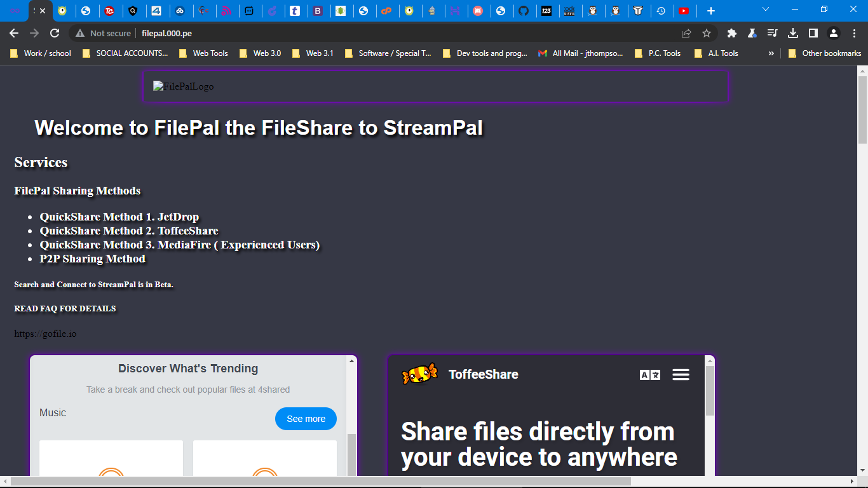This screenshot has width=868, height=488.
Task: Open the Chrome three-dot menu
Action: pos(854,33)
